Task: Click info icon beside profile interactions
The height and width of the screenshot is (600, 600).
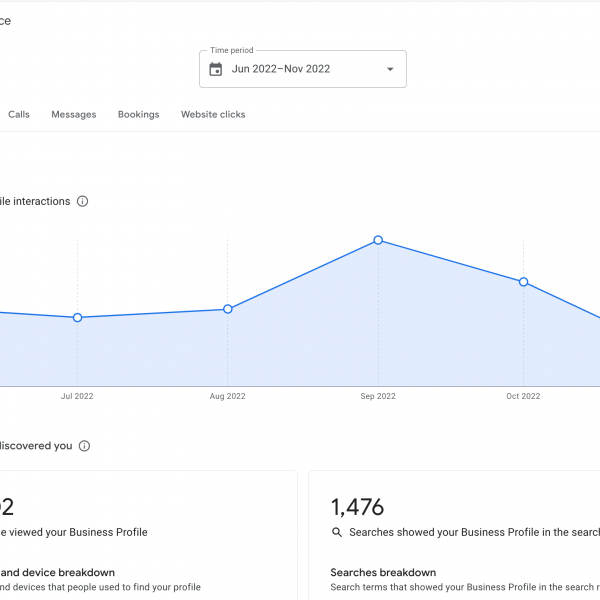Action: point(83,201)
